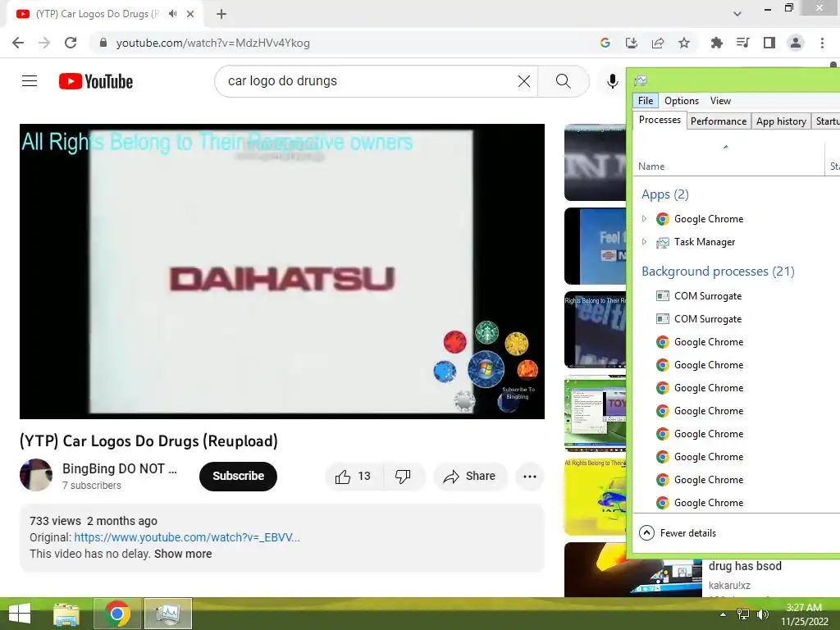
Task: Click the browser back arrow
Action: pos(18,43)
